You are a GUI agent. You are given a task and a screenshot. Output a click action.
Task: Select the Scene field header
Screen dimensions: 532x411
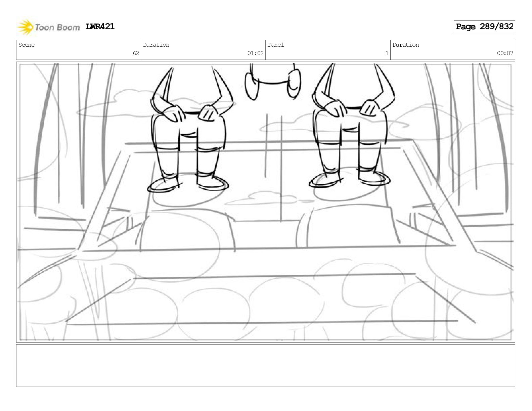coord(27,45)
